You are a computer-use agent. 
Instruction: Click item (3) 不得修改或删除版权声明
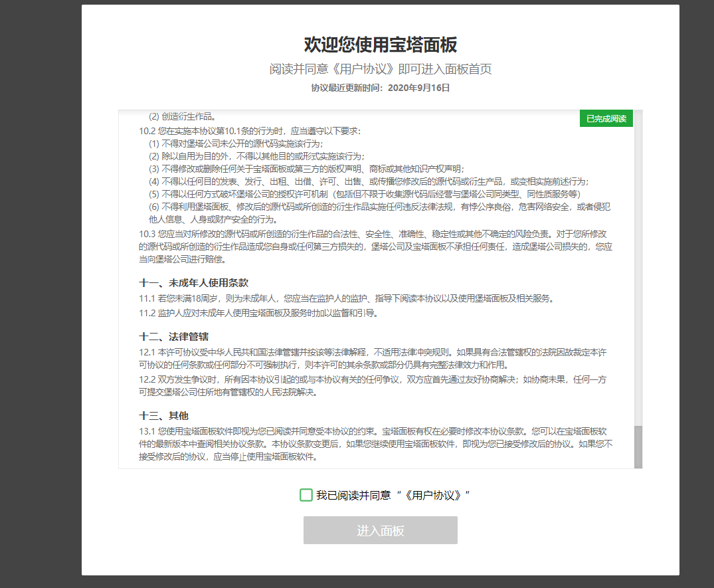306,169
